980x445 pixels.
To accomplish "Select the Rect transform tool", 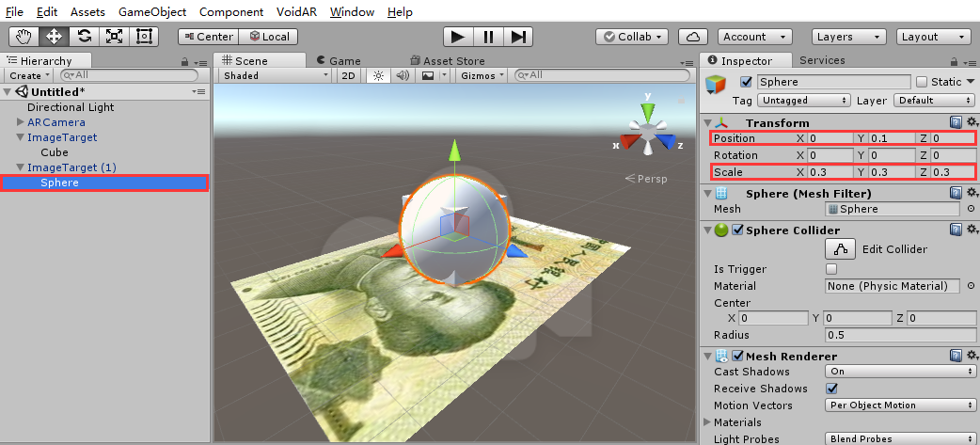I will pos(144,37).
